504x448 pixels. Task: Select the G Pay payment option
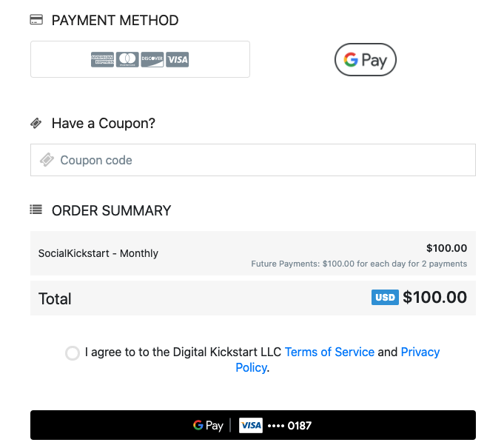[366, 60]
